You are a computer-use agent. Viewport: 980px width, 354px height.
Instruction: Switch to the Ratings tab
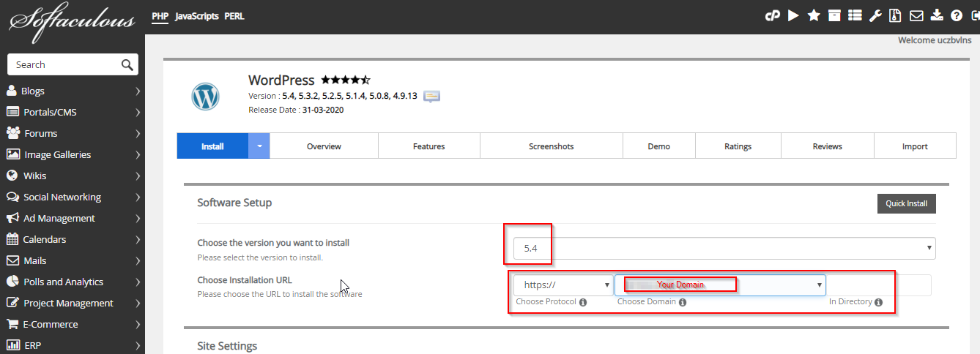click(738, 146)
